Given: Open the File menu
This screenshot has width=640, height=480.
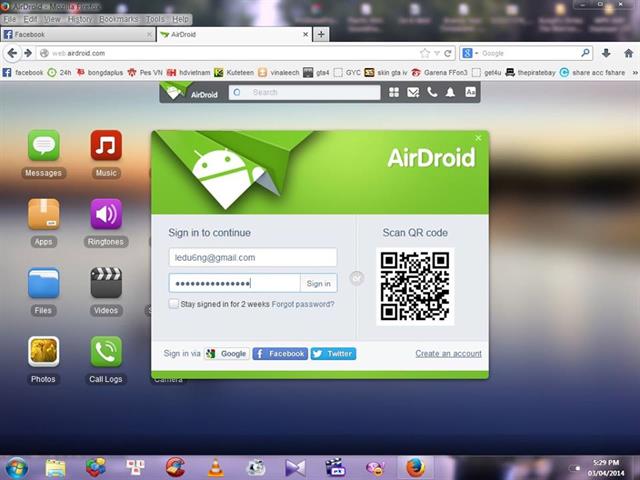Looking at the screenshot, I should [x=9, y=19].
